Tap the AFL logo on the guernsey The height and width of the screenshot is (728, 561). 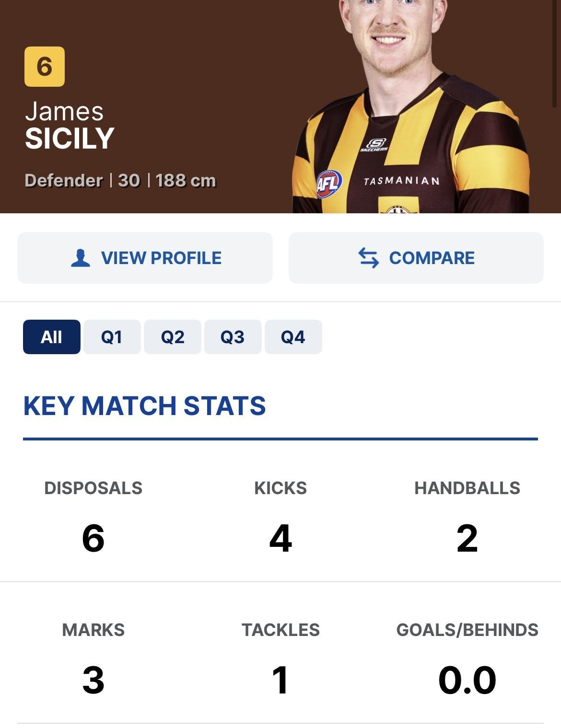point(329,184)
